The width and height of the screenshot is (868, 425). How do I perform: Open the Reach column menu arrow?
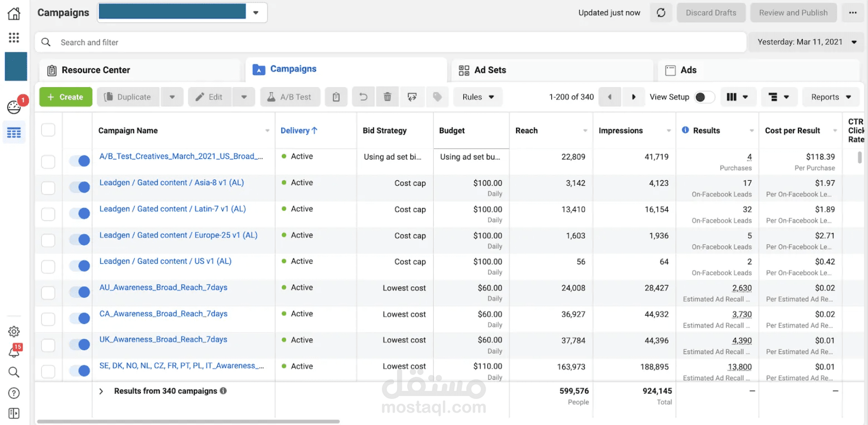point(585,131)
